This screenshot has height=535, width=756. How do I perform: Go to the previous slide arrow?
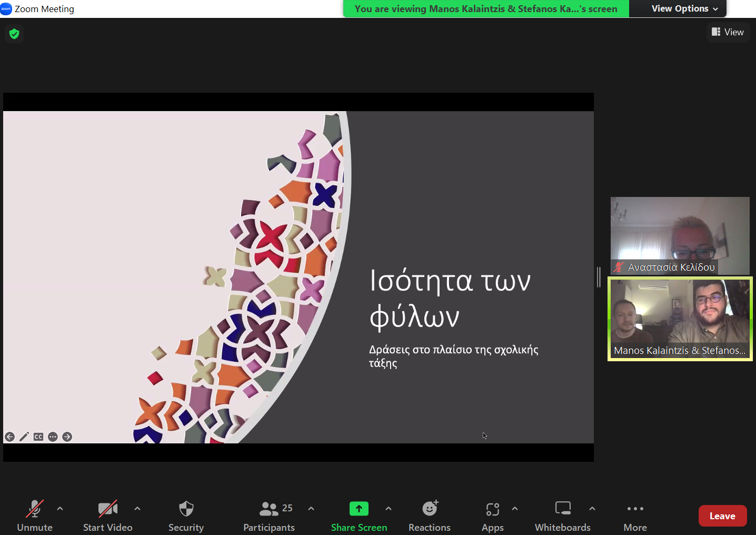(9, 437)
